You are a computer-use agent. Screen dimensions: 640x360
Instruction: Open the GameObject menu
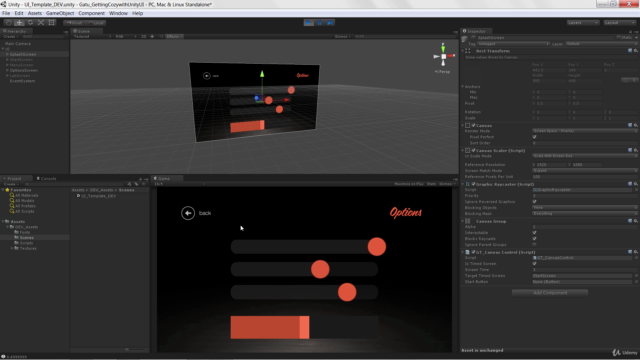(60, 13)
